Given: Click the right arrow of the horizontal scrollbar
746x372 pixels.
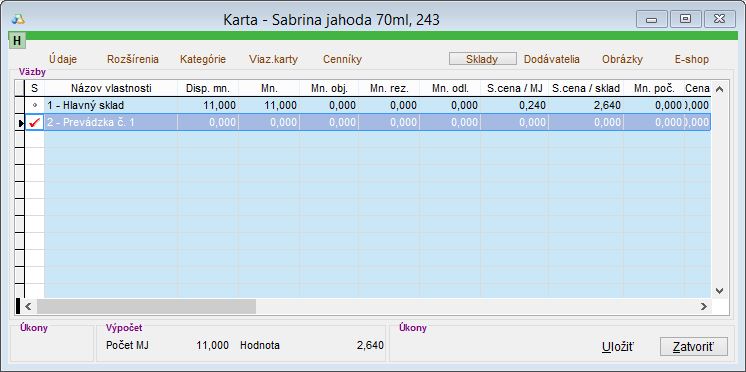Looking at the screenshot, I should 704,307.
